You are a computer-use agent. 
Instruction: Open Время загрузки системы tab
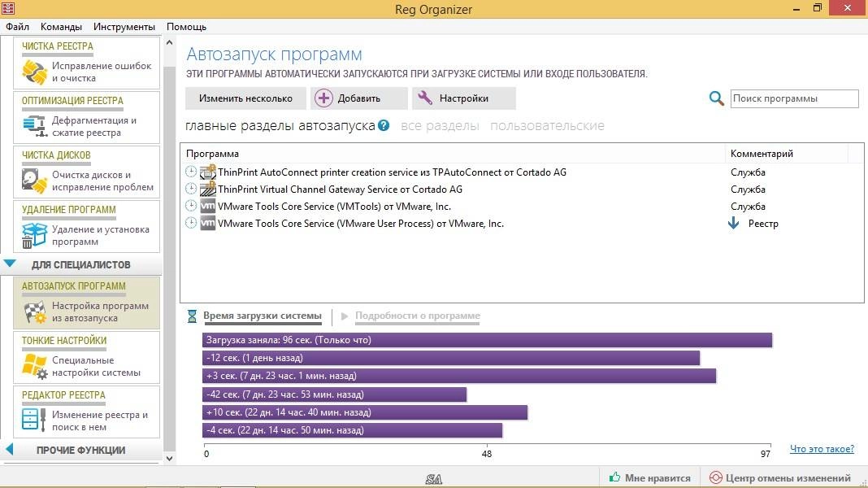pos(263,316)
